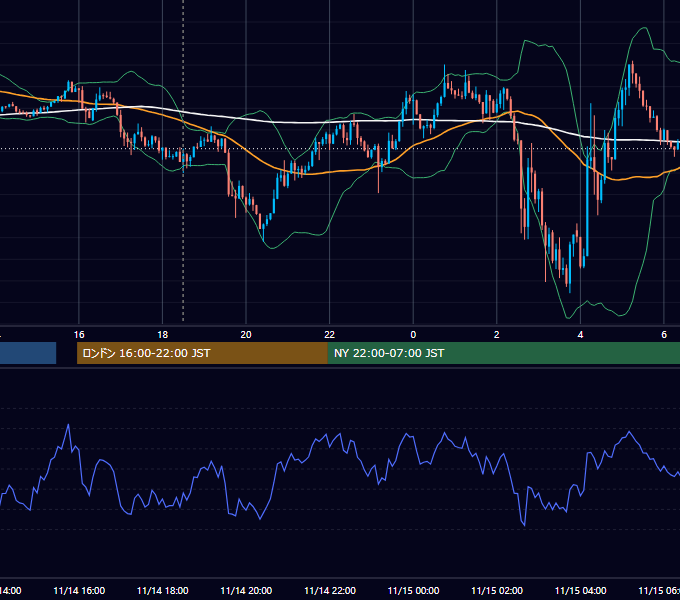Click the "11/15 02:00" date label
This screenshot has width=680, height=600.
[497, 591]
